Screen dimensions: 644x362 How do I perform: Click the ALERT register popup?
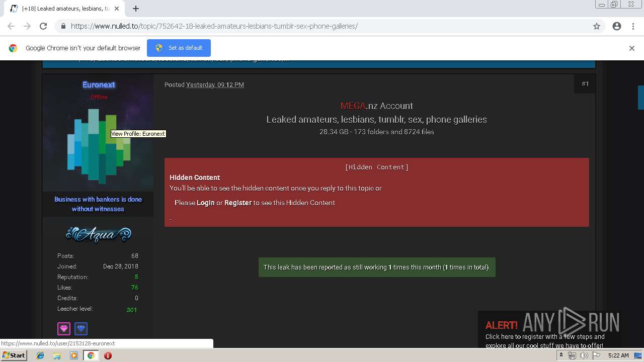[x=548, y=330]
